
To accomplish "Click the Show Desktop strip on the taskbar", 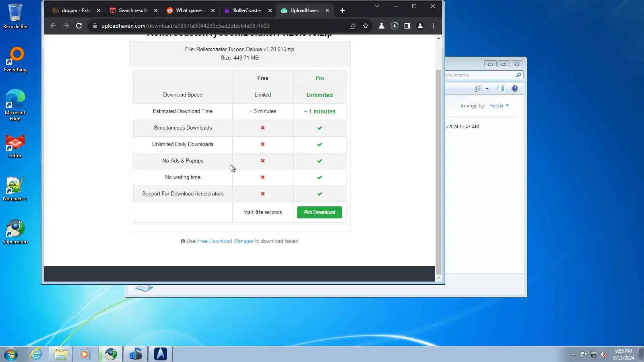I will (641, 354).
